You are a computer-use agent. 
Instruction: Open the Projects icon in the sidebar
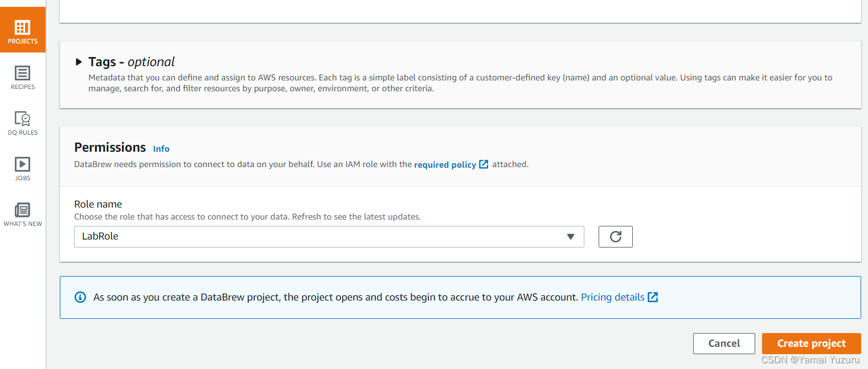point(23,27)
